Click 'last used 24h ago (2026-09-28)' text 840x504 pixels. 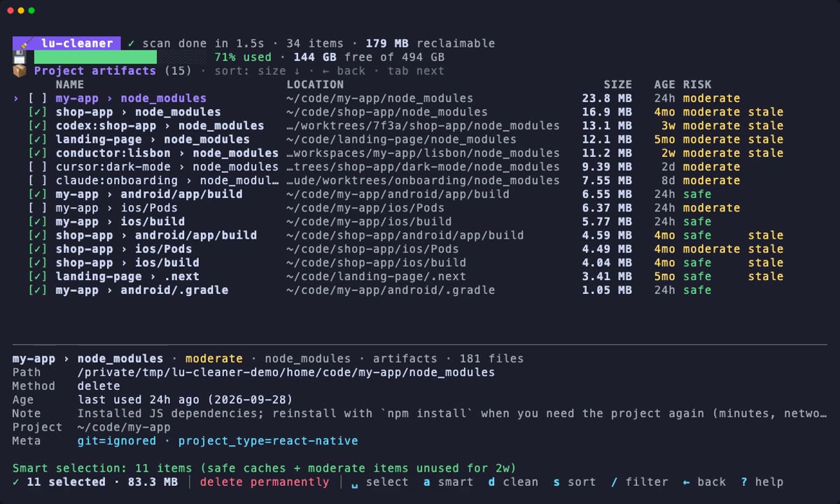[x=185, y=400]
